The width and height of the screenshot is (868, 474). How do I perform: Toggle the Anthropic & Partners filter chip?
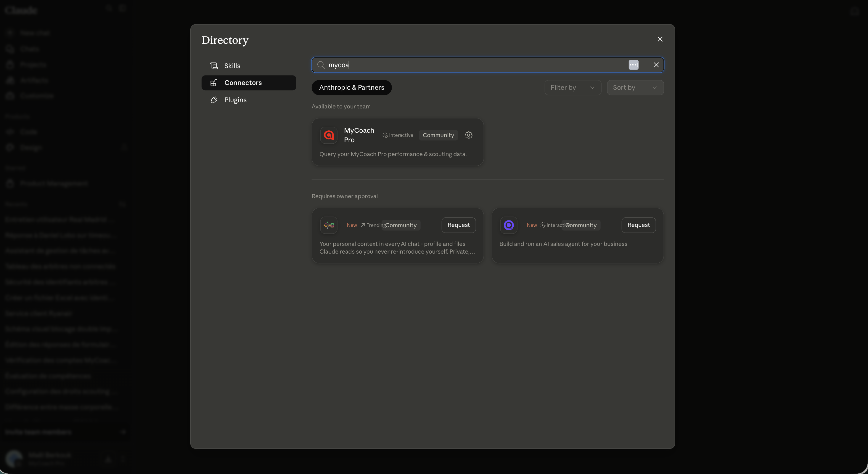pyautogui.click(x=351, y=87)
